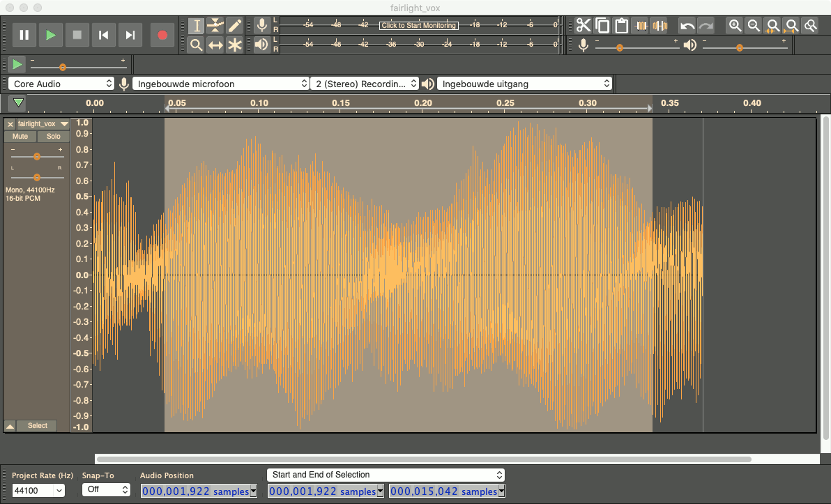Click the track Select button
The height and width of the screenshot is (504, 831).
coord(37,425)
